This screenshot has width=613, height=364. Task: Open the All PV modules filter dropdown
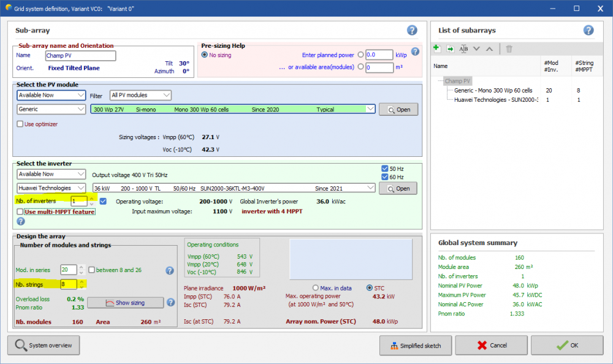(x=140, y=95)
